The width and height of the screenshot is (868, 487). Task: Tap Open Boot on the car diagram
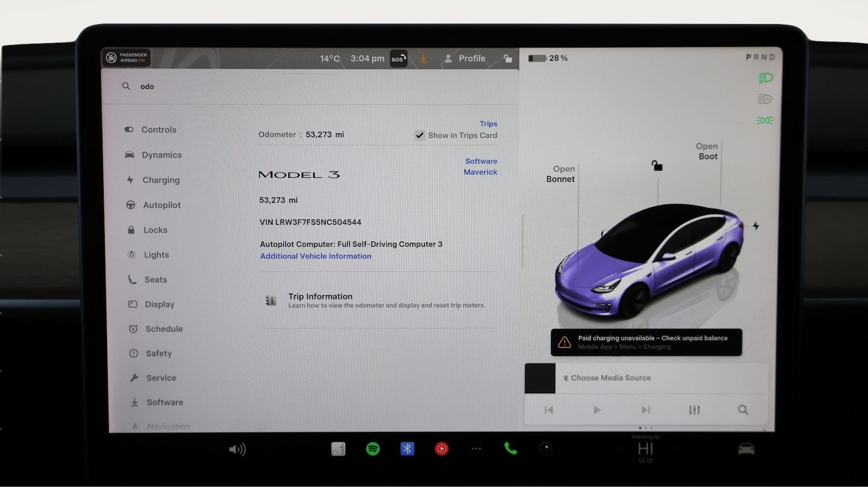tap(707, 151)
